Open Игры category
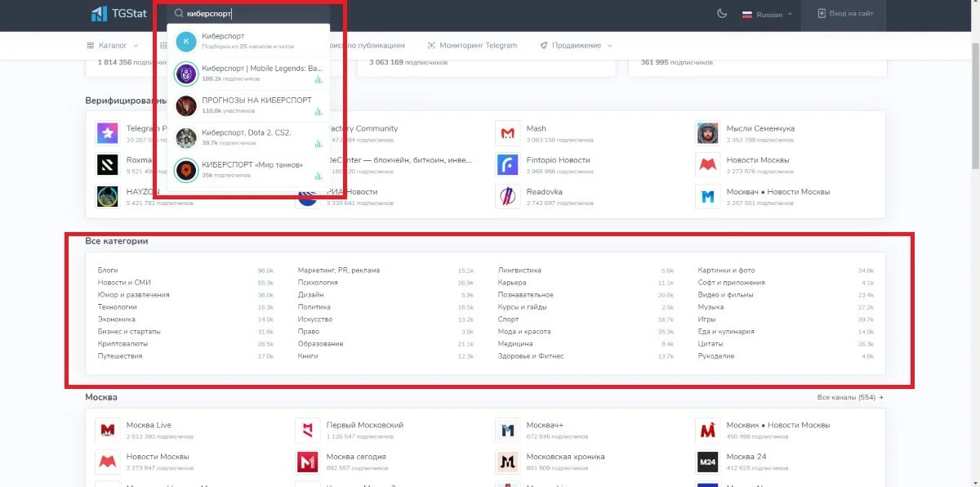The image size is (980, 487). (x=706, y=319)
